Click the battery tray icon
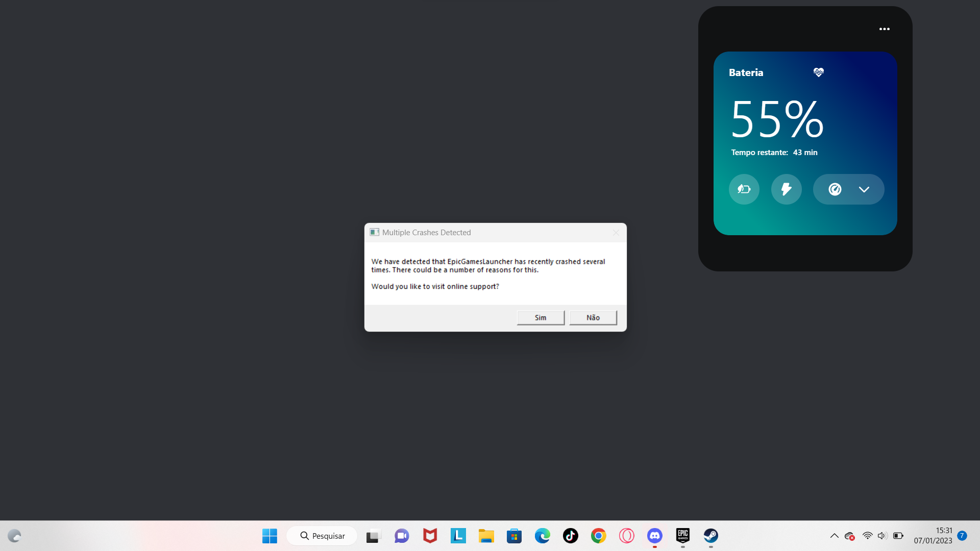The width and height of the screenshot is (980, 551). click(898, 536)
